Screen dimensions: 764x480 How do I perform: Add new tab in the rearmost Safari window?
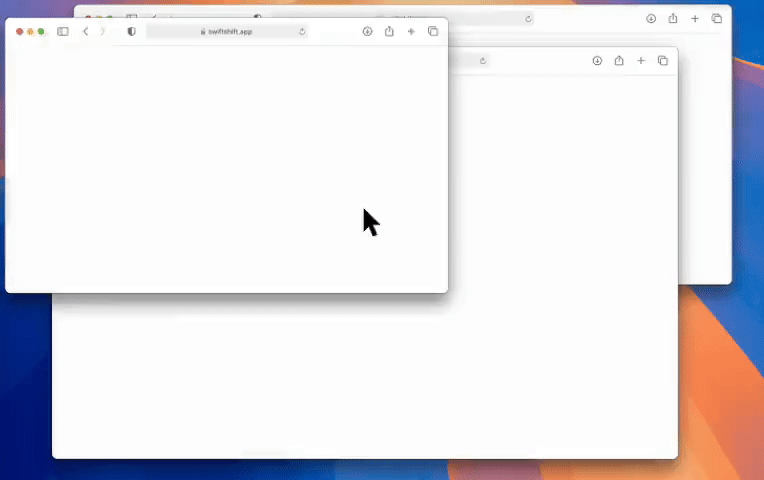[695, 19]
